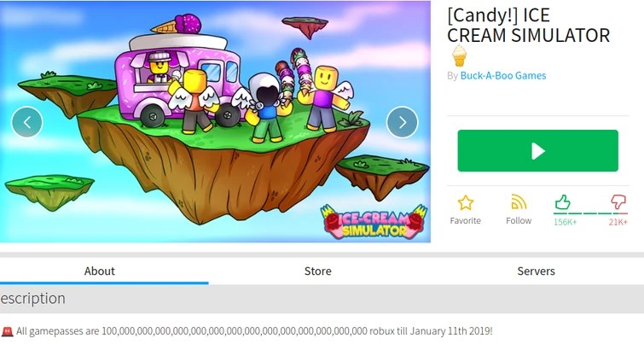Image resolution: width=644 pixels, height=344 pixels.
Task: Click the ice cream truck game thumbnail
Action: pyautogui.click(x=215, y=122)
